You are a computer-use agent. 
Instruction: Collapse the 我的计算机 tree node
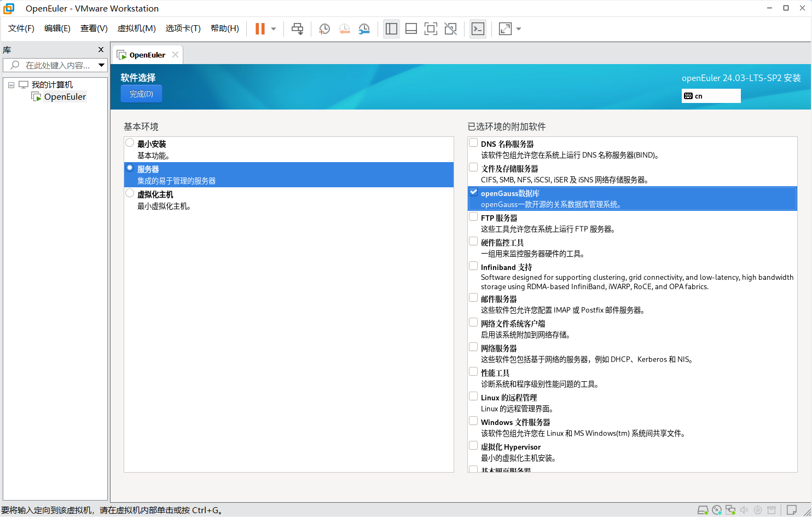11,85
